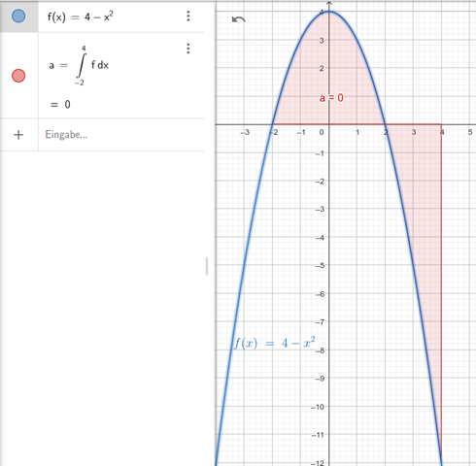Click the Eingabe... input field

(121, 135)
